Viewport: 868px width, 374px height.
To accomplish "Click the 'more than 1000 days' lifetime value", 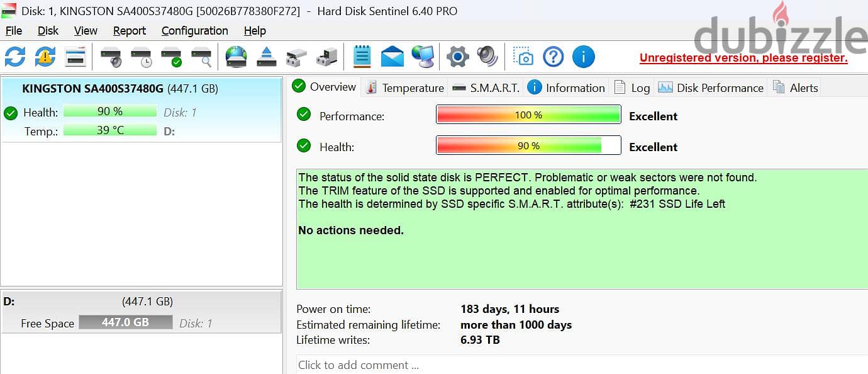I will tap(516, 325).
